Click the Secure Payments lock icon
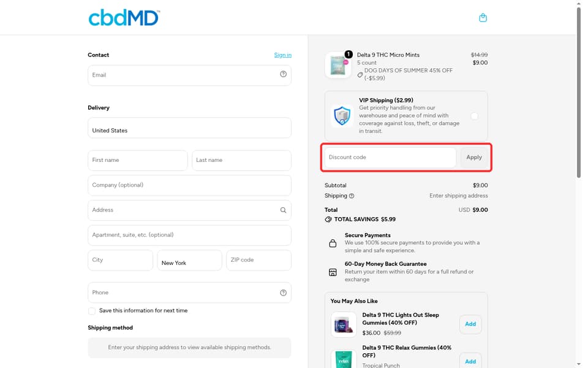 (x=333, y=243)
